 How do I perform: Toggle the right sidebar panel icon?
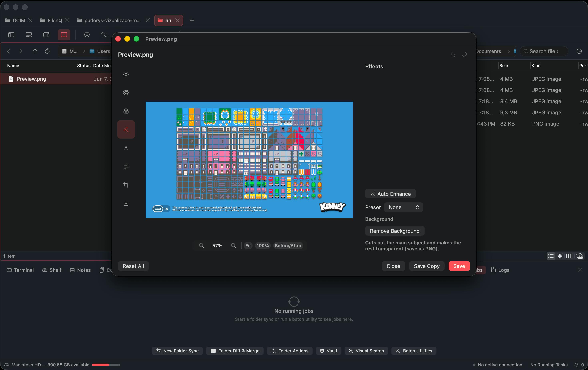click(46, 35)
